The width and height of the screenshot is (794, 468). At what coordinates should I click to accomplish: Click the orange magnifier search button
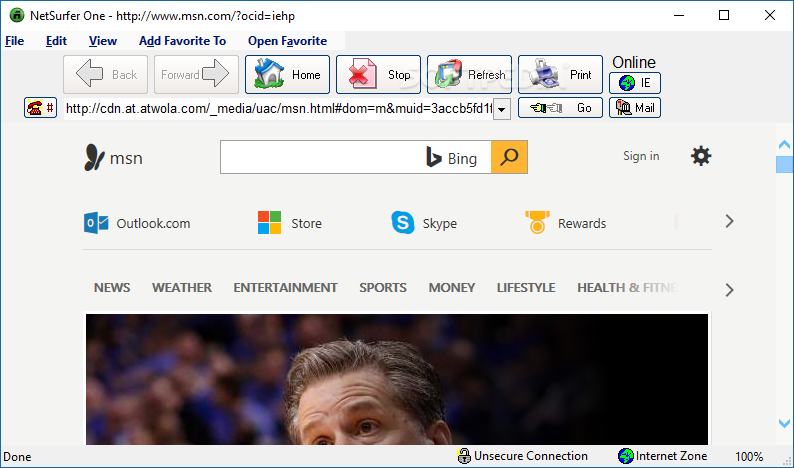tap(509, 157)
